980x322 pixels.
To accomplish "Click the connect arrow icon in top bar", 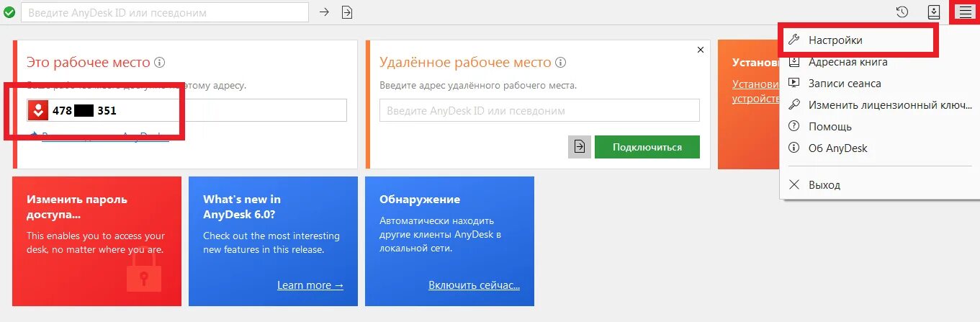I will [324, 12].
